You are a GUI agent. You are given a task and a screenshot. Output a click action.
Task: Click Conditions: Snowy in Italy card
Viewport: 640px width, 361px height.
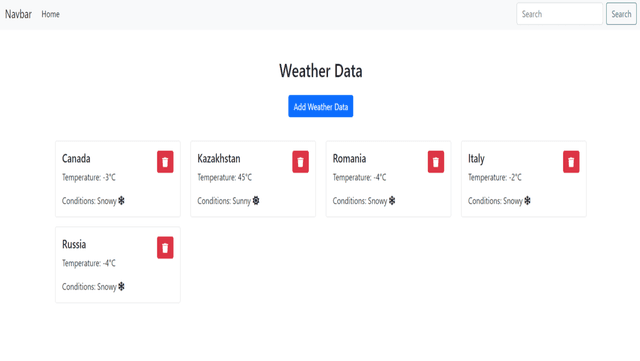pyautogui.click(x=496, y=201)
